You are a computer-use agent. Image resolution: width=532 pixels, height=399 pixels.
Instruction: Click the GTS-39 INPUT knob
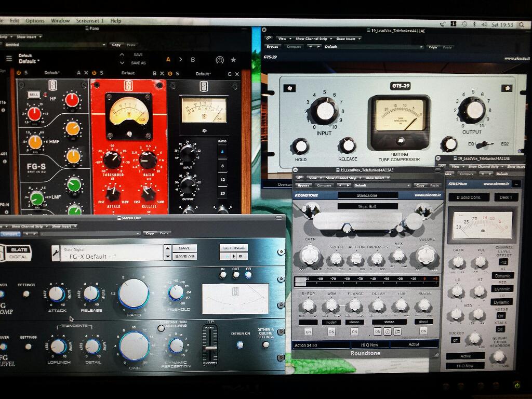coord(325,111)
